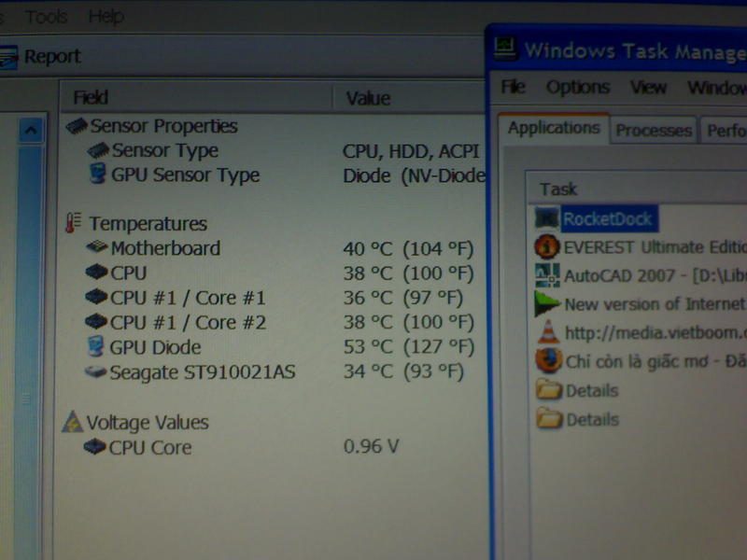Select the EVEREST Ultimate Edition task icon
Image resolution: width=747 pixels, height=560 pixels.
(547, 247)
